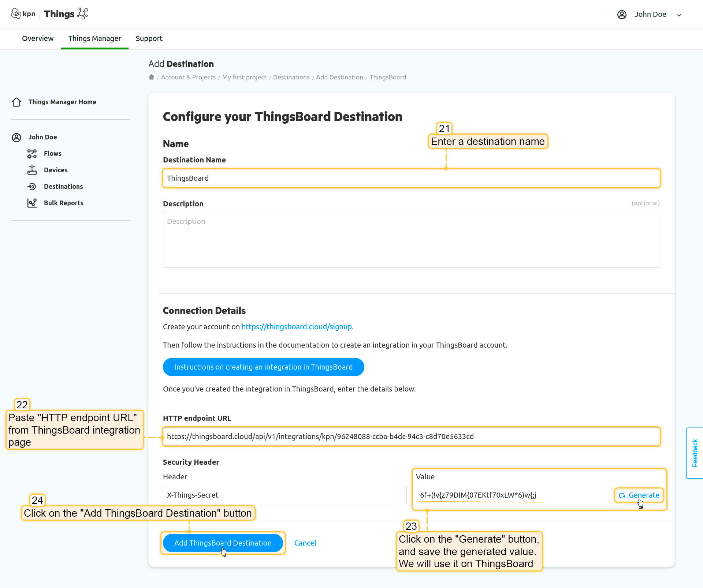Click the Devices icon in sidebar
703x588 pixels.
click(32, 170)
